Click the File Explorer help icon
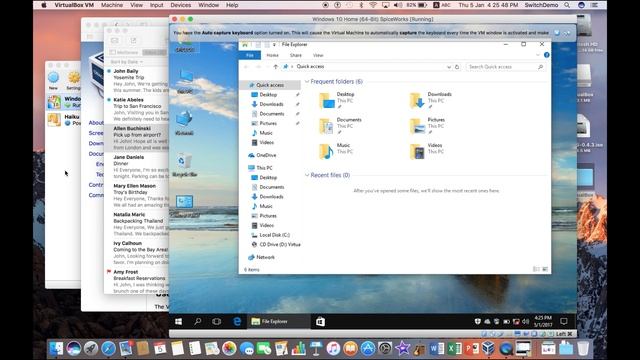The image size is (640, 360). pyautogui.click(x=547, y=55)
